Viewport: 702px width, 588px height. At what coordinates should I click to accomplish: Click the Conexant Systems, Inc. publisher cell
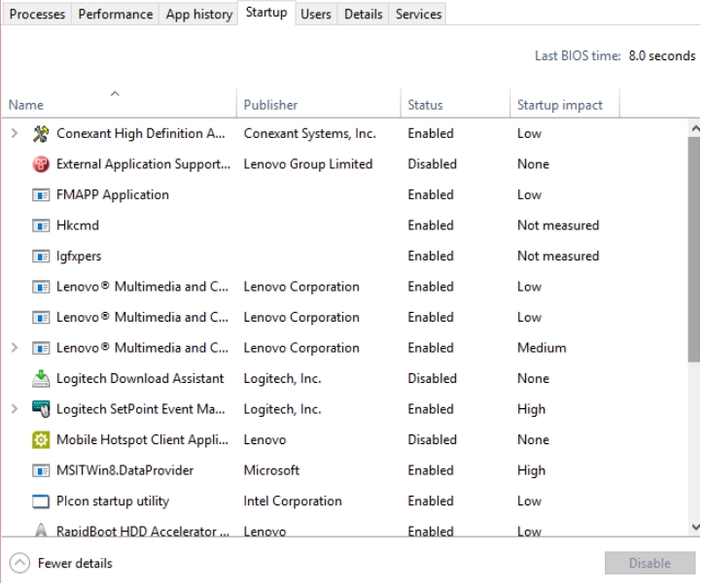coord(310,134)
